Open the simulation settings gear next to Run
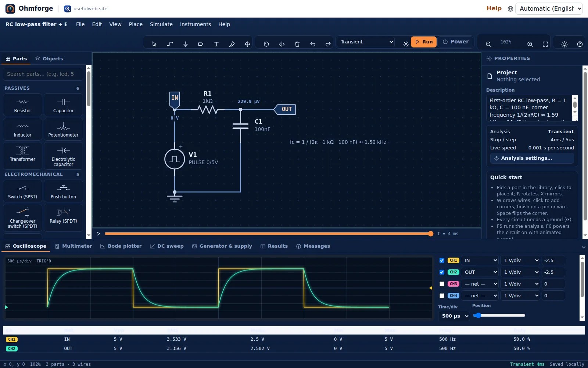The image size is (588, 368). pos(406,44)
